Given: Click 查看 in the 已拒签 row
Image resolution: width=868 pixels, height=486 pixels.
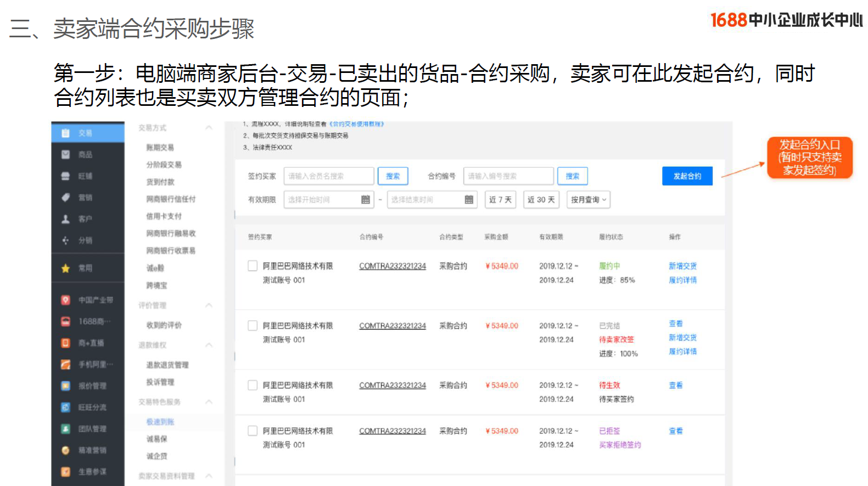Looking at the screenshot, I should pos(676,431).
